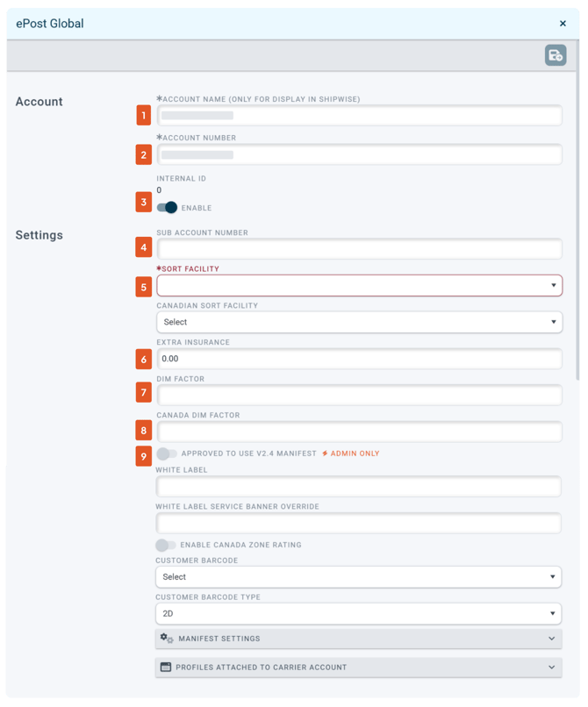Select the Extra Insurance value field
This screenshot has height=707, width=588.
[358, 359]
